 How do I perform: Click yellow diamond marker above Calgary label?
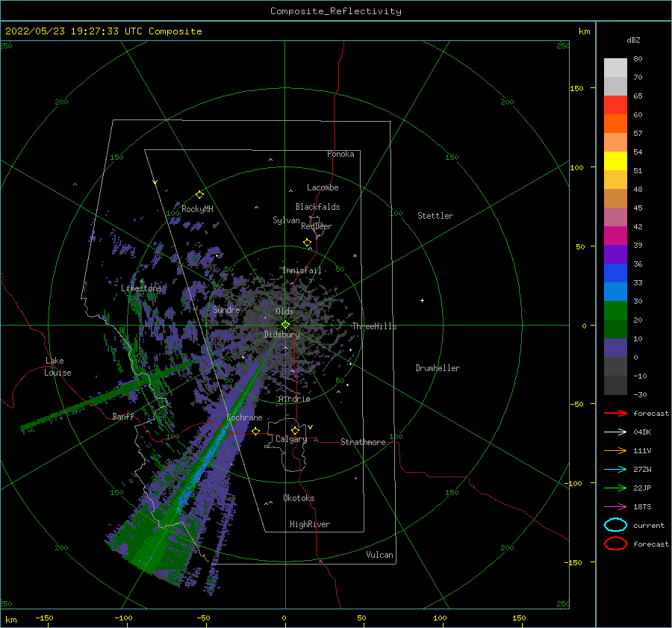click(295, 430)
